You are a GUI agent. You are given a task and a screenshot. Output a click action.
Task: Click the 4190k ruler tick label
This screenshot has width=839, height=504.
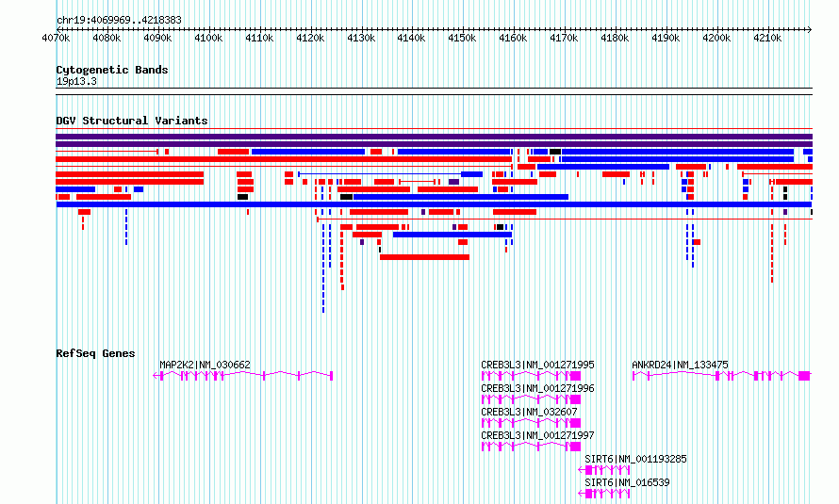pos(666,38)
